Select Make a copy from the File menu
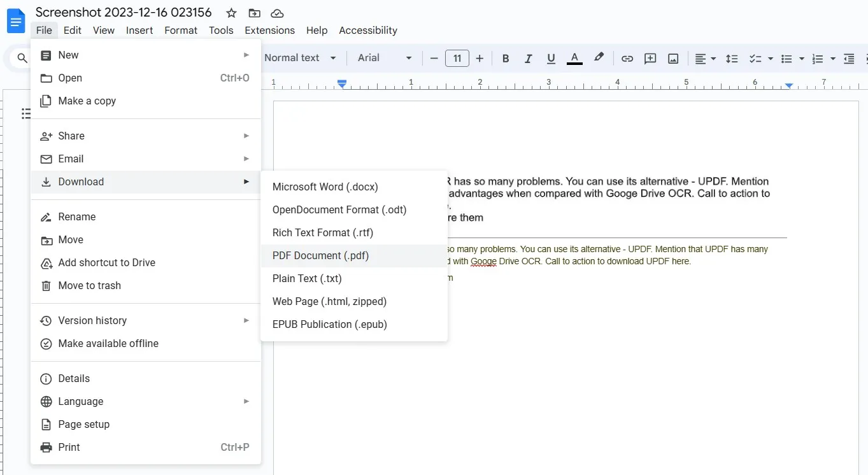 [86, 101]
